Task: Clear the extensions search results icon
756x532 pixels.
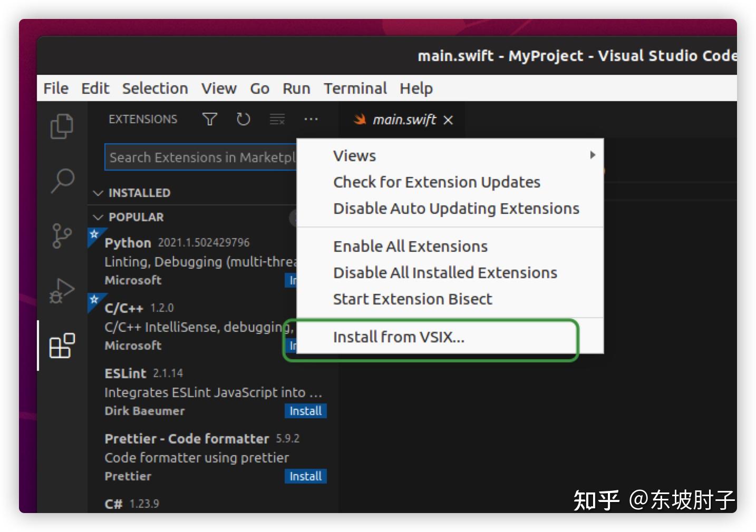Action: (277, 119)
